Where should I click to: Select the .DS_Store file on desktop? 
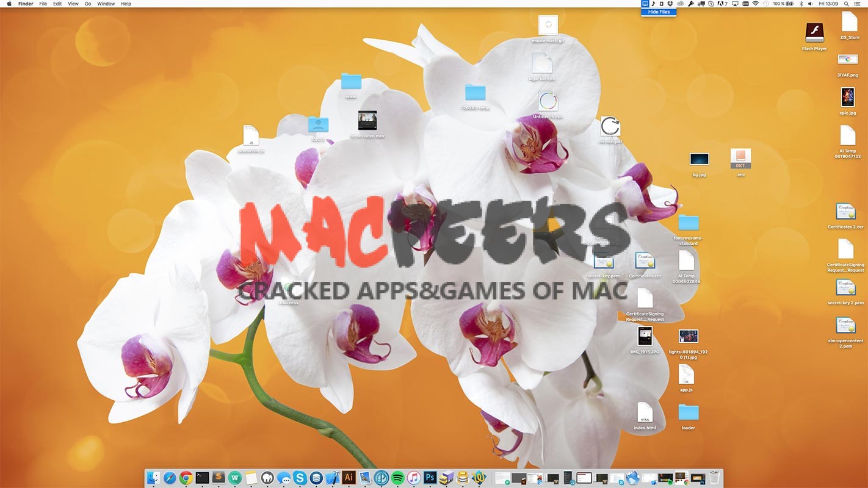click(x=849, y=22)
